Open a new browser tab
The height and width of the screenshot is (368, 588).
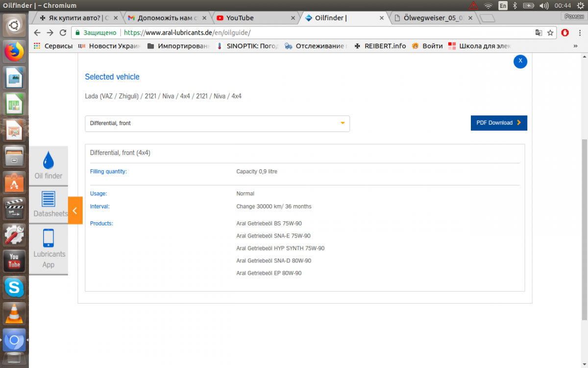pyautogui.click(x=487, y=19)
